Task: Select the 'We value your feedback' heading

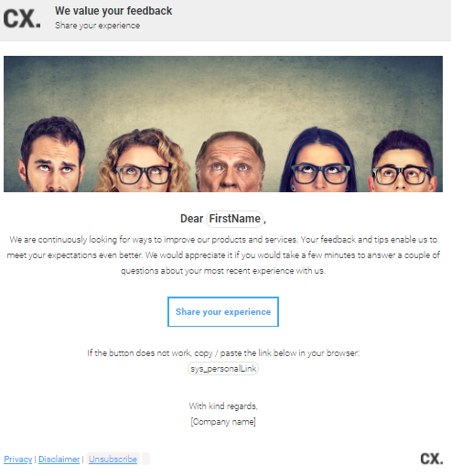Action: 113,11
